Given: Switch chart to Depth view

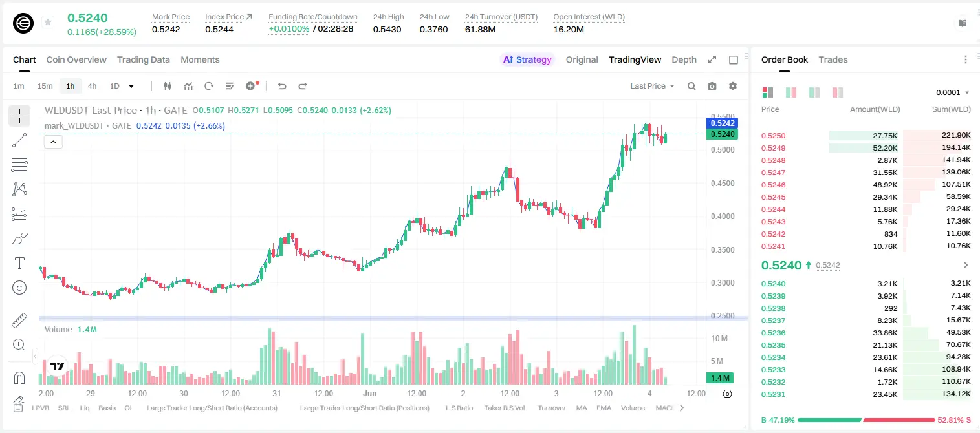Looking at the screenshot, I should pos(684,59).
